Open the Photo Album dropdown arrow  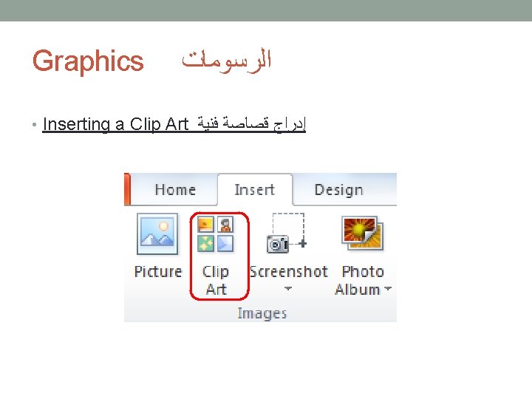(389, 290)
